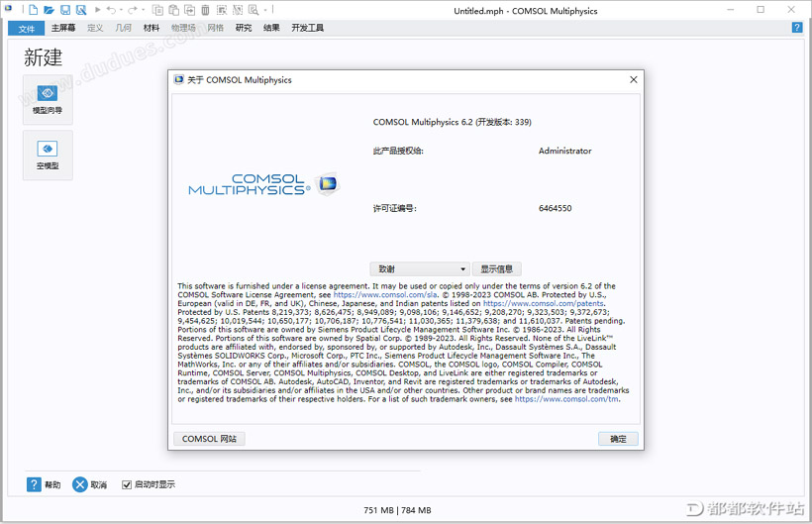Click the COMSOL logo cube in About dialog
The width and height of the screenshot is (812, 524).
click(328, 183)
